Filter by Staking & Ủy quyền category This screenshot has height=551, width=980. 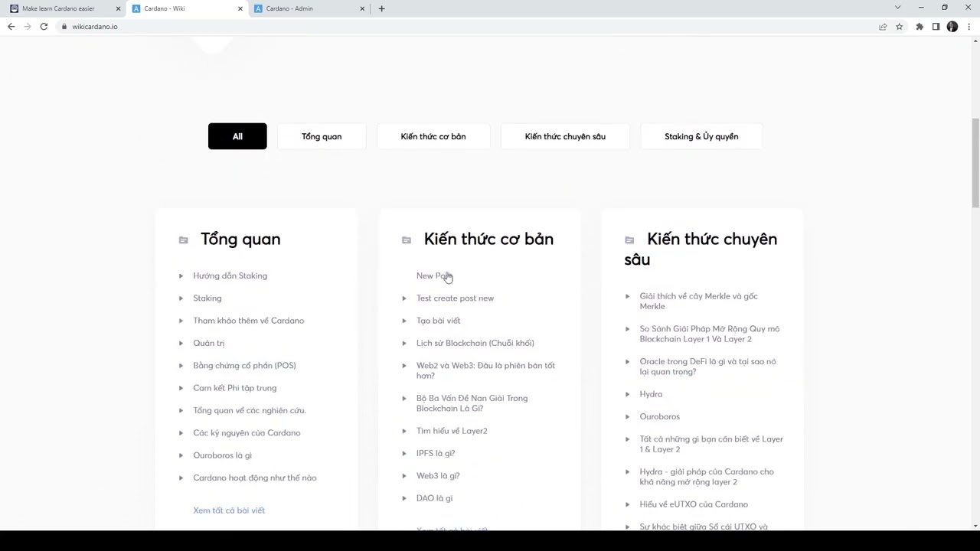(x=701, y=136)
